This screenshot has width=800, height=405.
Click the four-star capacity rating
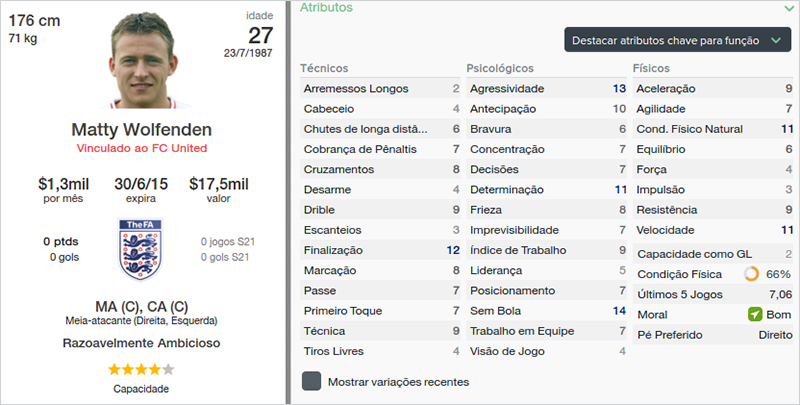tap(140, 369)
